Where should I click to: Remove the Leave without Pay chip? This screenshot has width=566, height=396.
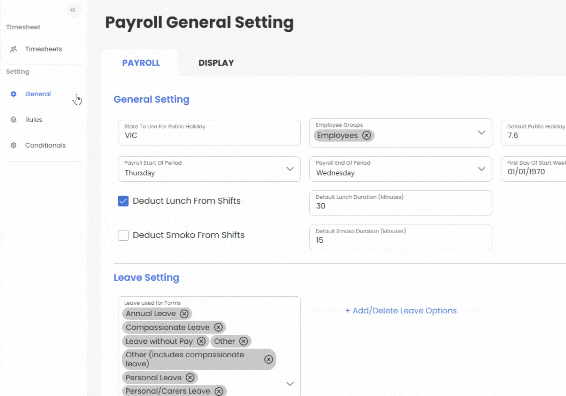point(201,341)
